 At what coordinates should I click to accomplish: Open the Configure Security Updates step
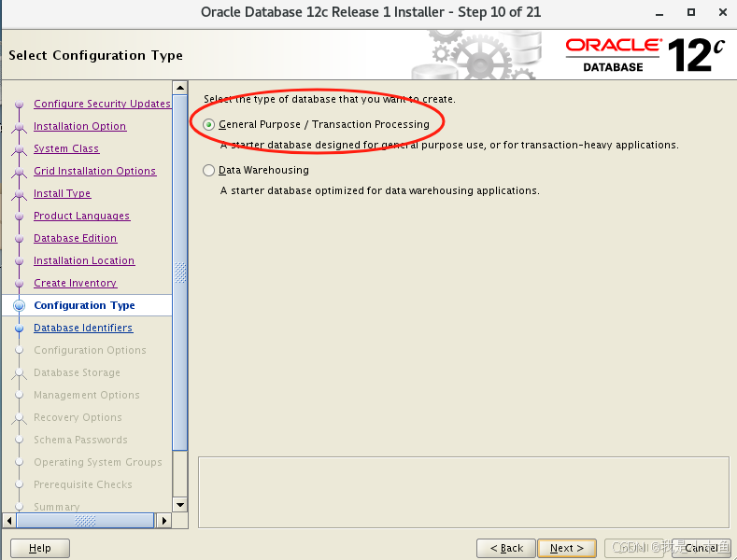[x=102, y=104]
